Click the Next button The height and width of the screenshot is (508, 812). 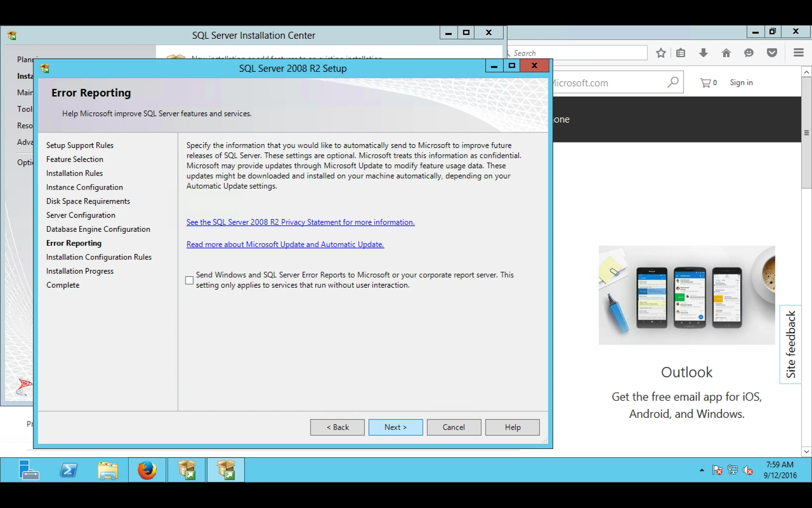click(x=395, y=427)
